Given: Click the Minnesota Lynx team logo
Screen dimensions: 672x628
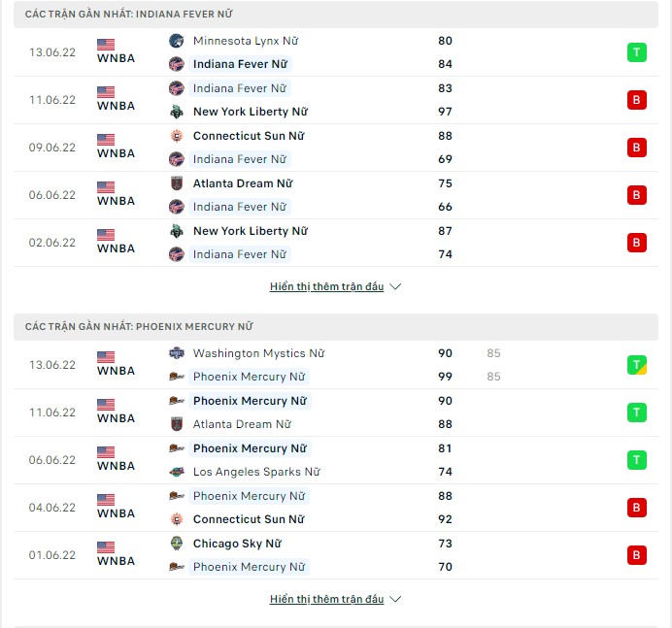Looking at the screenshot, I should point(176,41).
